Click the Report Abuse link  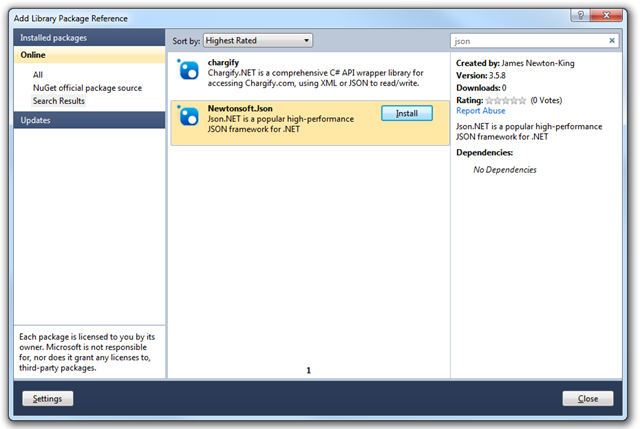tap(480, 111)
